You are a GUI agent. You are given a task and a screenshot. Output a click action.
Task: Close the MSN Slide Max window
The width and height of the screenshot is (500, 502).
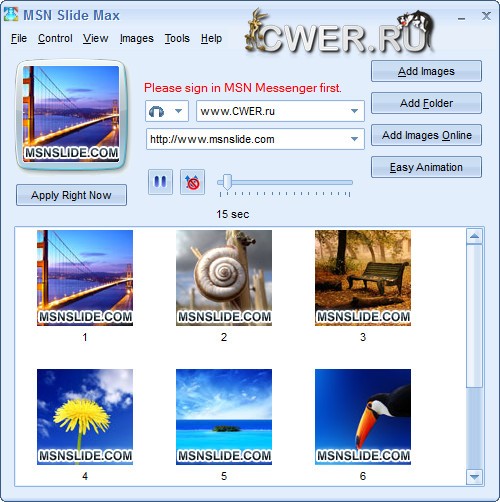point(486,16)
